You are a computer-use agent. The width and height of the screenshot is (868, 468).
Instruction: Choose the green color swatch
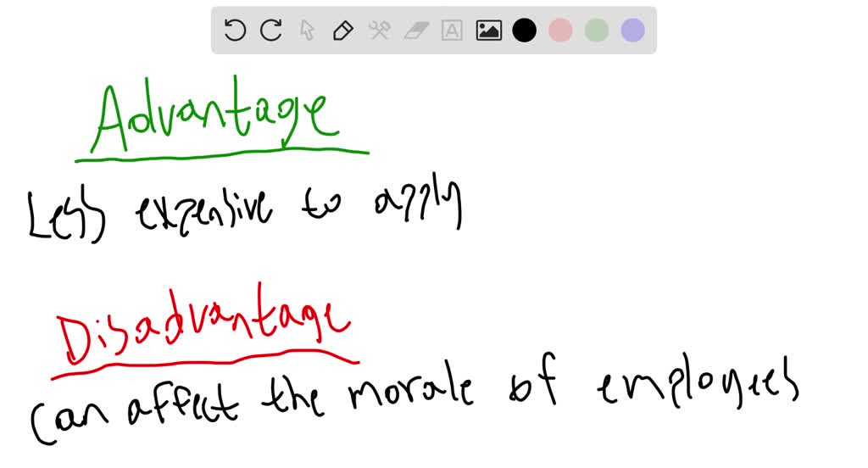click(x=597, y=30)
